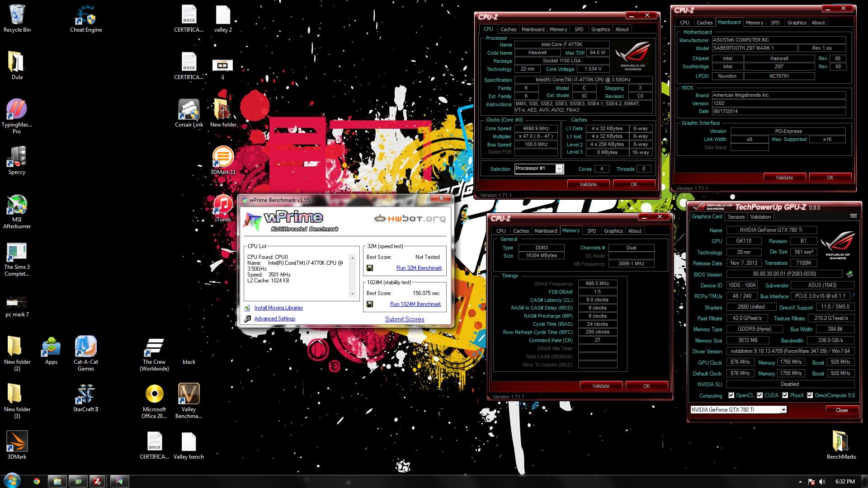868x488 pixels.
Task: Open the pc mark 7 icon
Action: [17, 306]
